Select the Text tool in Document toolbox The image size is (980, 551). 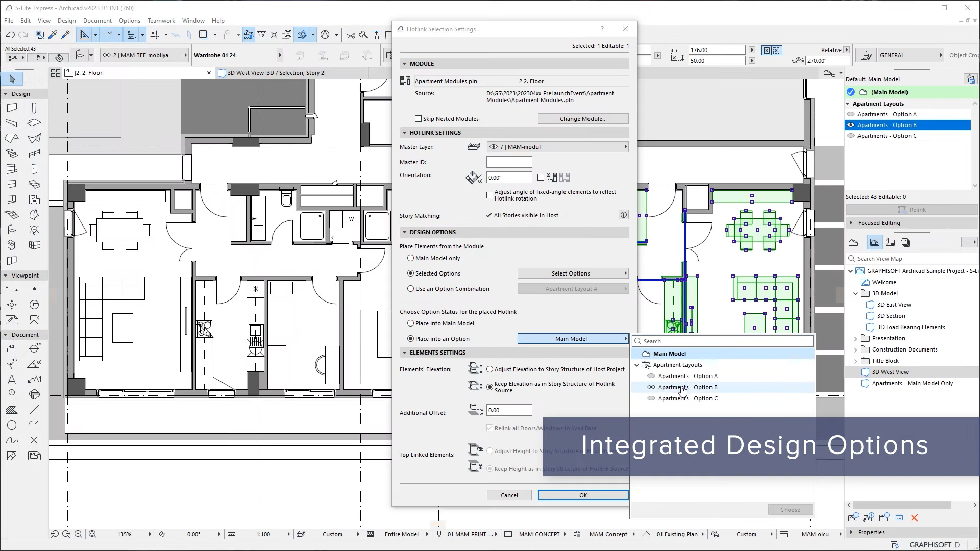[x=12, y=380]
